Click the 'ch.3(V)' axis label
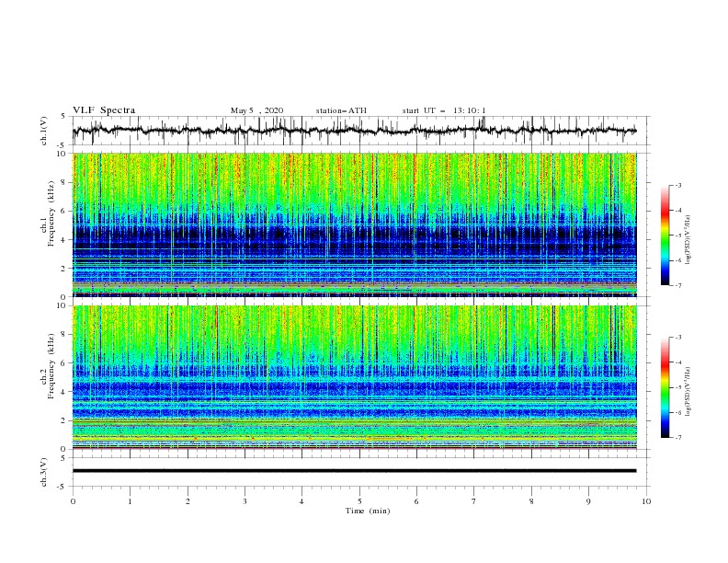This screenshot has height=563, width=728. click(44, 472)
